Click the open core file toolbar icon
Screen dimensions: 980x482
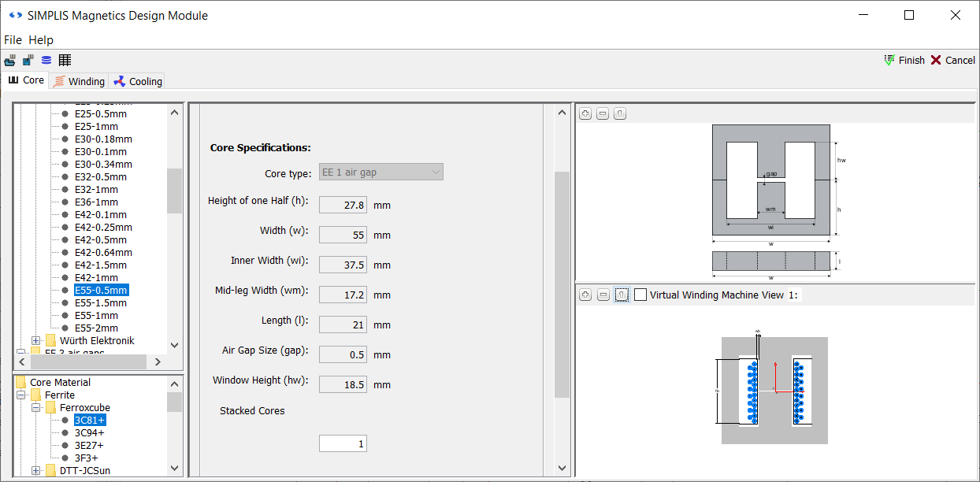click(x=9, y=61)
